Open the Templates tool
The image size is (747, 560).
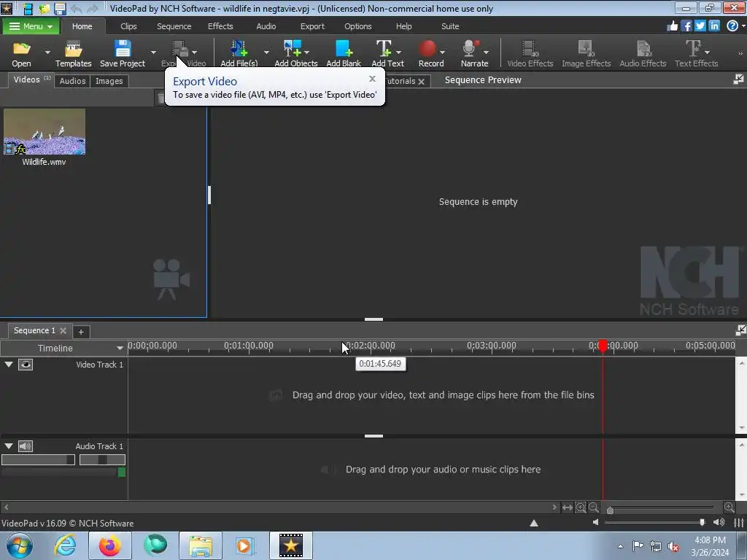pyautogui.click(x=74, y=53)
